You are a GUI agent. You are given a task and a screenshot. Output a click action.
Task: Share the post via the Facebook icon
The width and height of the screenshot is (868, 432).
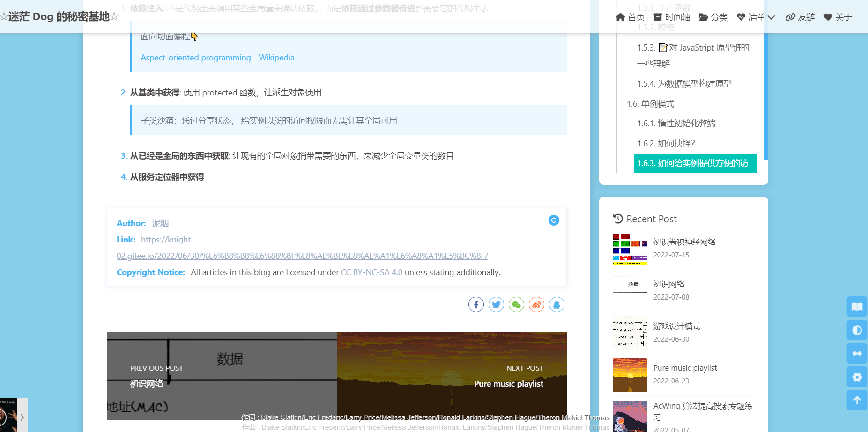click(x=476, y=304)
